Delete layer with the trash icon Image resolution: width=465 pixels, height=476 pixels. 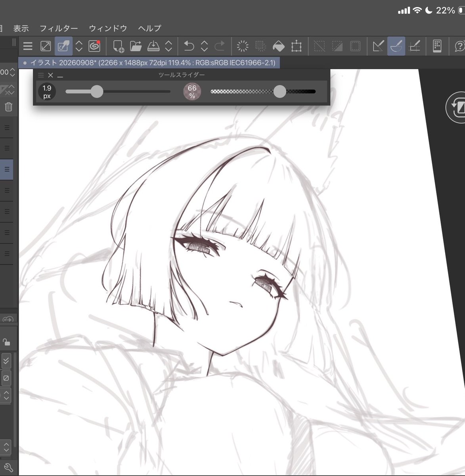pyautogui.click(x=8, y=107)
